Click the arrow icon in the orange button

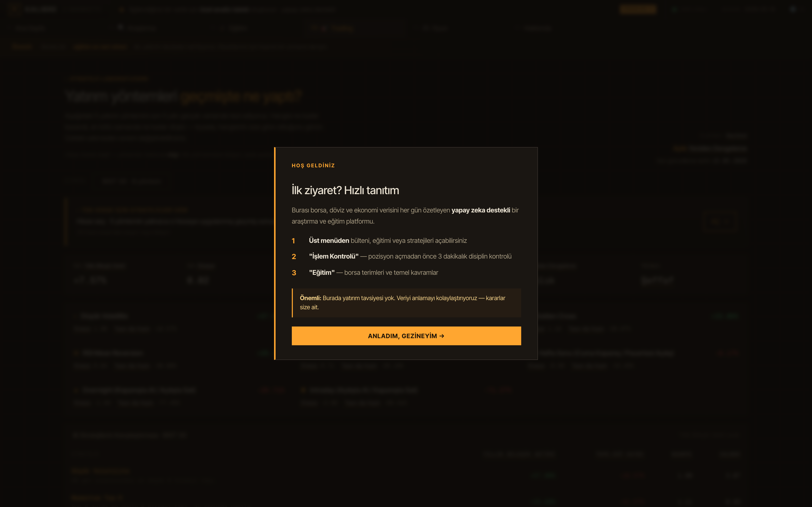coord(442,336)
